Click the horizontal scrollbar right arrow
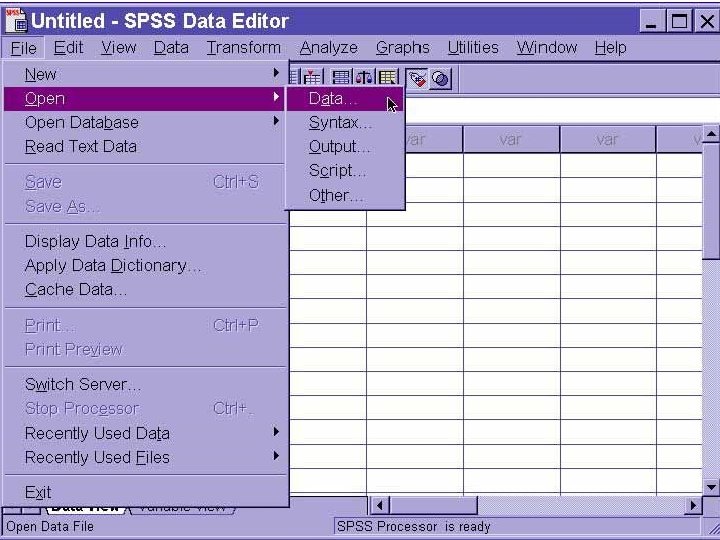Screen dimensions: 720x540 click(x=692, y=506)
